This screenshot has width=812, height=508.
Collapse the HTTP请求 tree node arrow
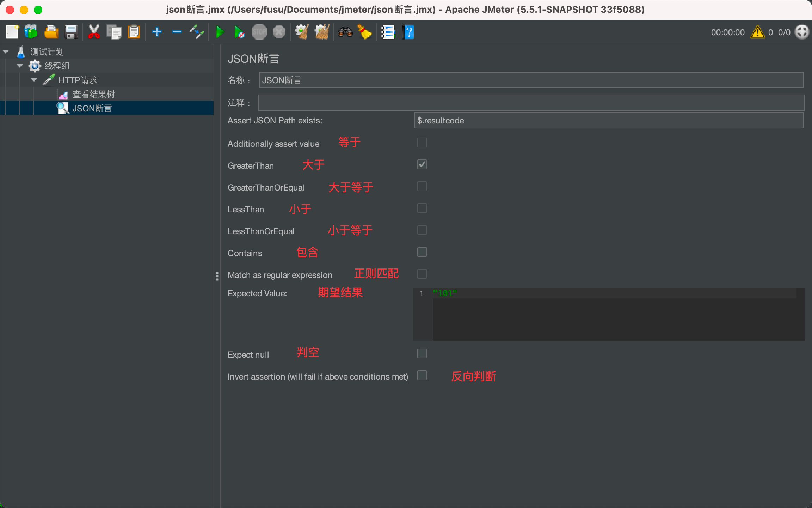click(x=34, y=80)
